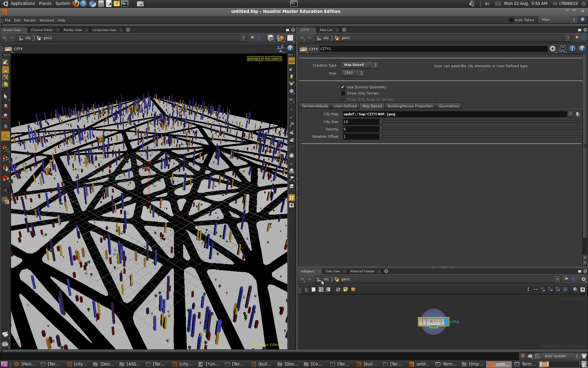Screen dimensions: 588x368
Task: Open the File menu
Action: click(8, 20)
